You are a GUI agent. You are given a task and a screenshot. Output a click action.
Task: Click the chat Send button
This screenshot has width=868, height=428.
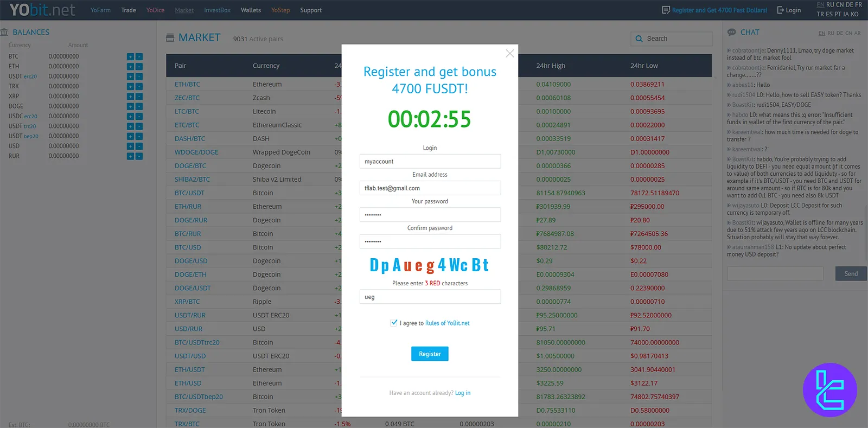[851, 273]
